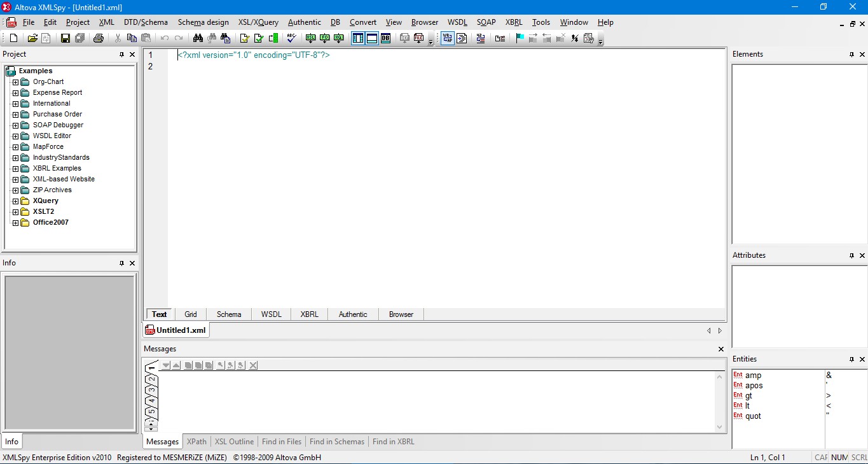868x464 pixels.
Task: Select the MapForce project folder
Action: tap(48, 147)
